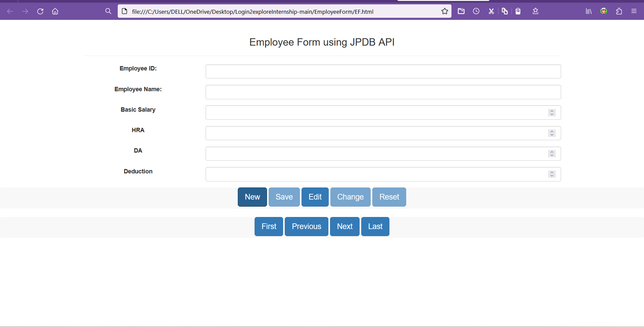644x327 pixels.
Task: Open the page info icon in address bar
Action: coord(124,11)
